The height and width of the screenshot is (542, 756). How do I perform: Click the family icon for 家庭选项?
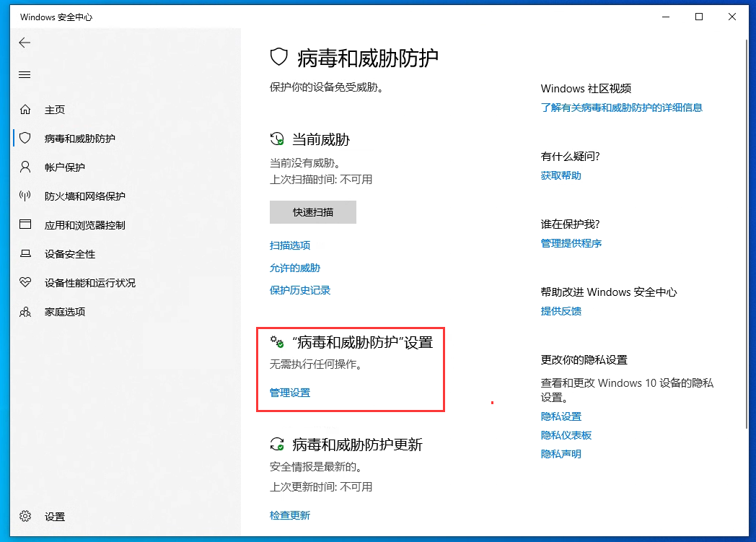tap(25, 312)
